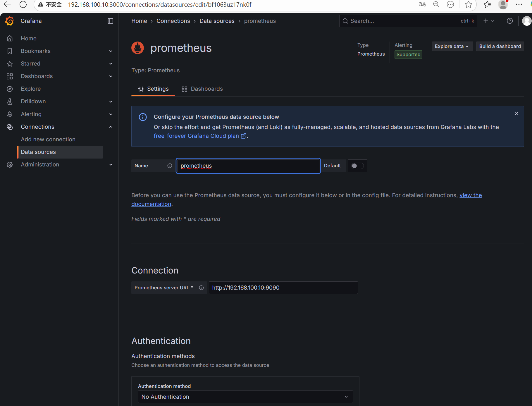Click the Name field info icon

point(170,166)
